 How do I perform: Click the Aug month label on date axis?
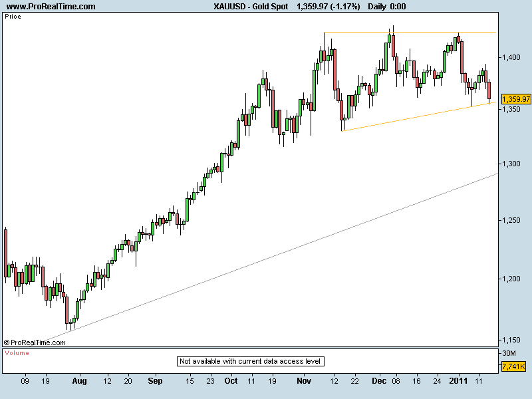click(x=79, y=381)
